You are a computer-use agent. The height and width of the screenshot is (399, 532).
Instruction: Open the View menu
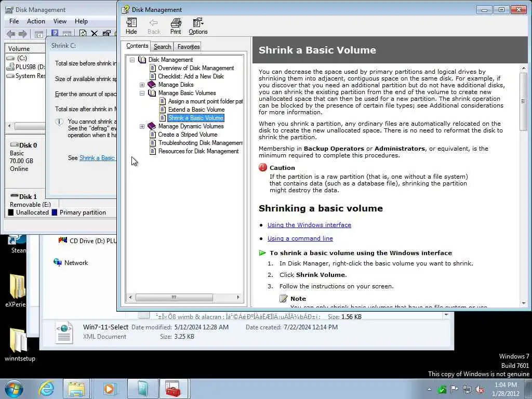60,21
